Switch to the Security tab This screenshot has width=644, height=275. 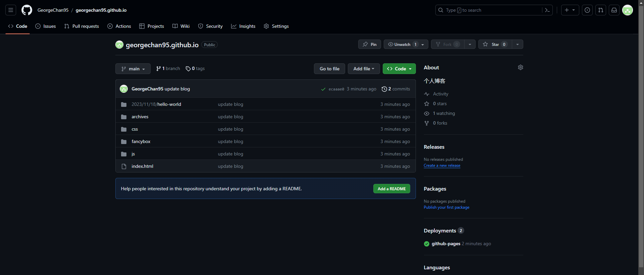coord(210,26)
